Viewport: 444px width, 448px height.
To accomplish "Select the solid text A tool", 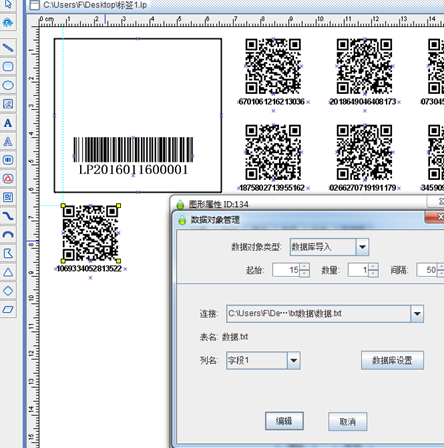I will (x=8, y=123).
